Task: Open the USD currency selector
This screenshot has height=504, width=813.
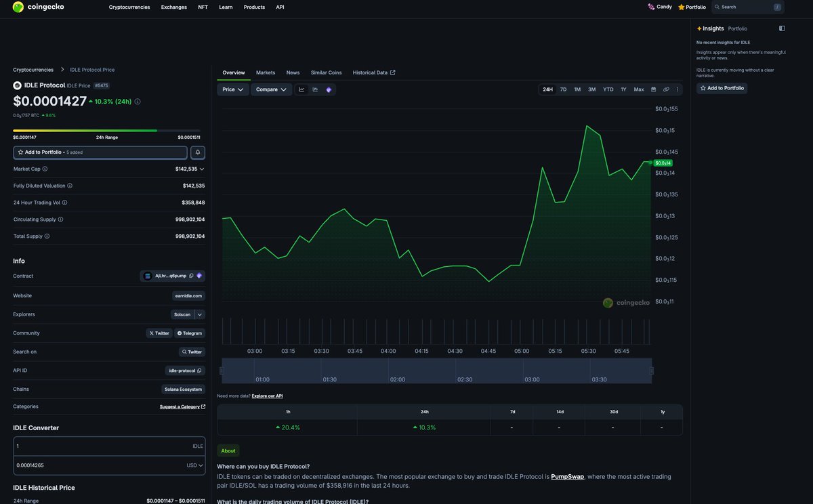Action: [194, 465]
